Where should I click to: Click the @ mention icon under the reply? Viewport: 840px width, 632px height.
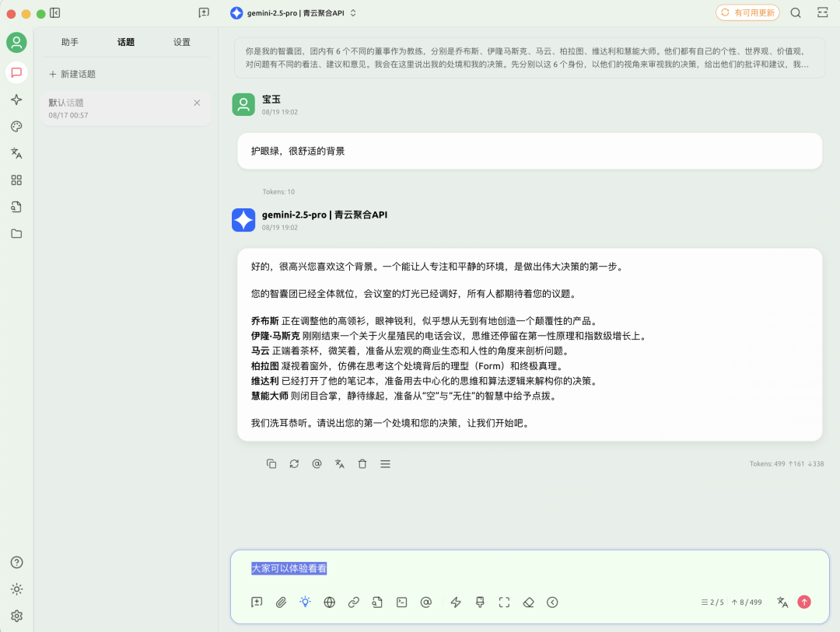pyautogui.click(x=317, y=464)
